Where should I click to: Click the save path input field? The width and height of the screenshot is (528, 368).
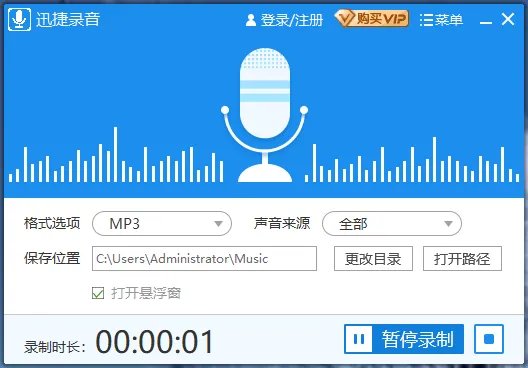point(204,259)
